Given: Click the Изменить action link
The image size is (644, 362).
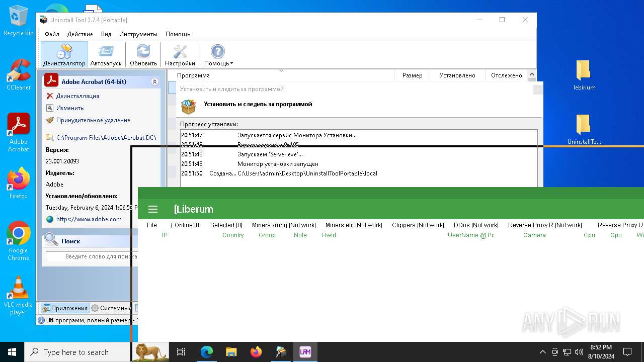Looking at the screenshot, I should click(x=70, y=108).
